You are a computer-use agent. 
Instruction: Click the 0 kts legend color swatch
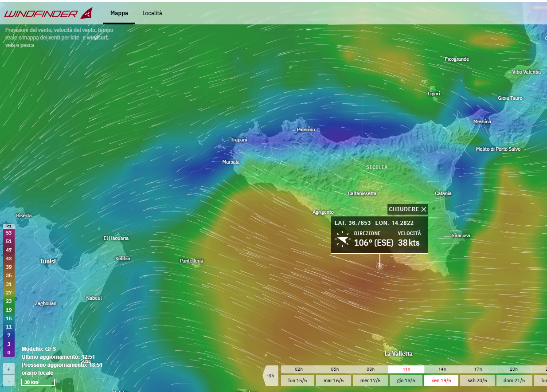8,353
